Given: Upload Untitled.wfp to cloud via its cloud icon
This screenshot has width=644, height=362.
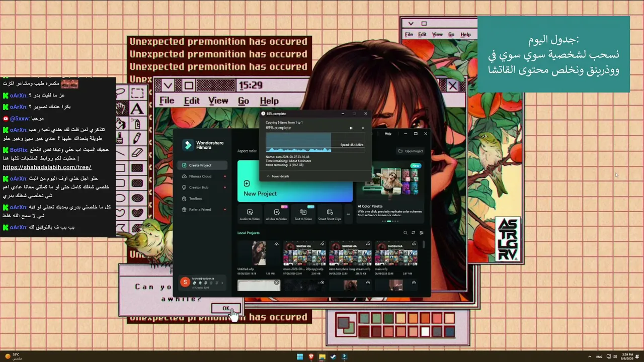Looking at the screenshot, I should click(276, 244).
